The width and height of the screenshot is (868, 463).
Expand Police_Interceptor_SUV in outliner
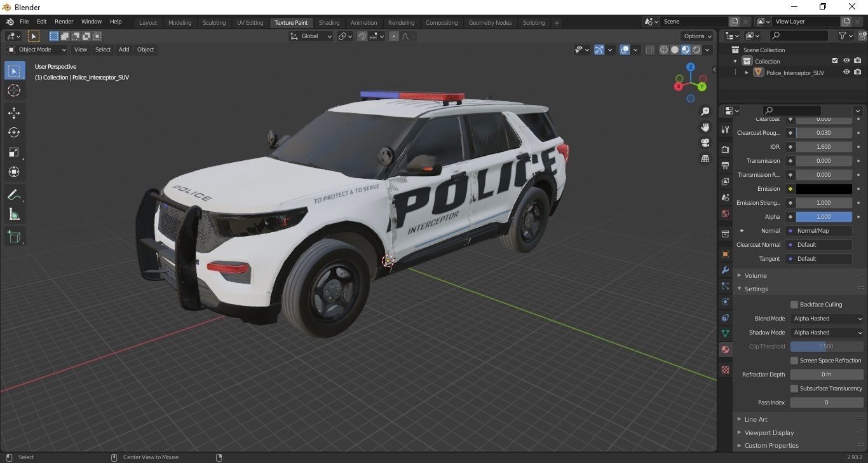click(747, 73)
